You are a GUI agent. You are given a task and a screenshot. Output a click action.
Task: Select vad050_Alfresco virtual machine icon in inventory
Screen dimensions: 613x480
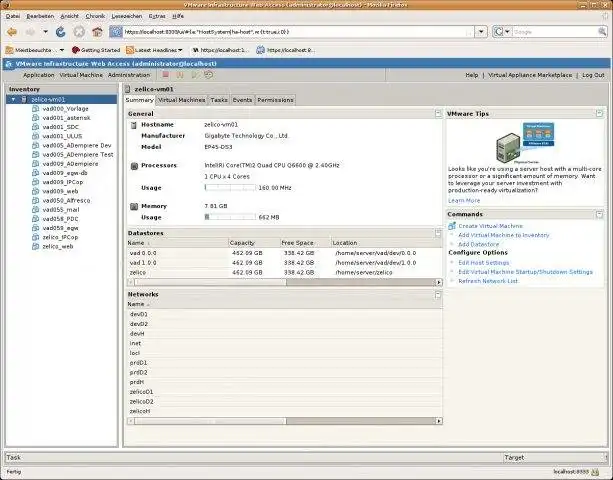tap(36, 201)
